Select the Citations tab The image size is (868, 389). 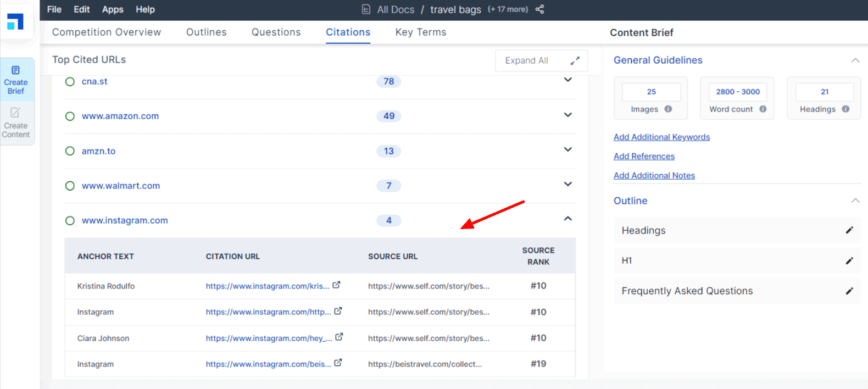click(x=348, y=32)
